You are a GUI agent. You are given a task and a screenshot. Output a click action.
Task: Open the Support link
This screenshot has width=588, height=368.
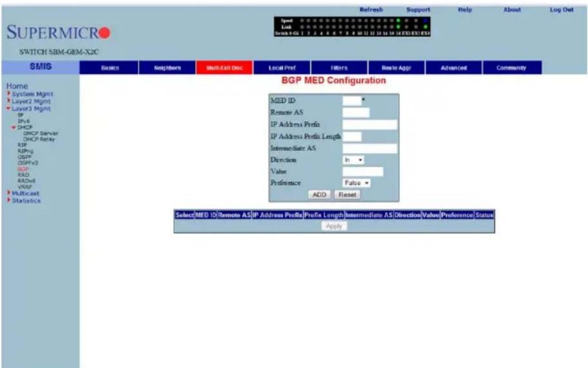pyautogui.click(x=418, y=9)
